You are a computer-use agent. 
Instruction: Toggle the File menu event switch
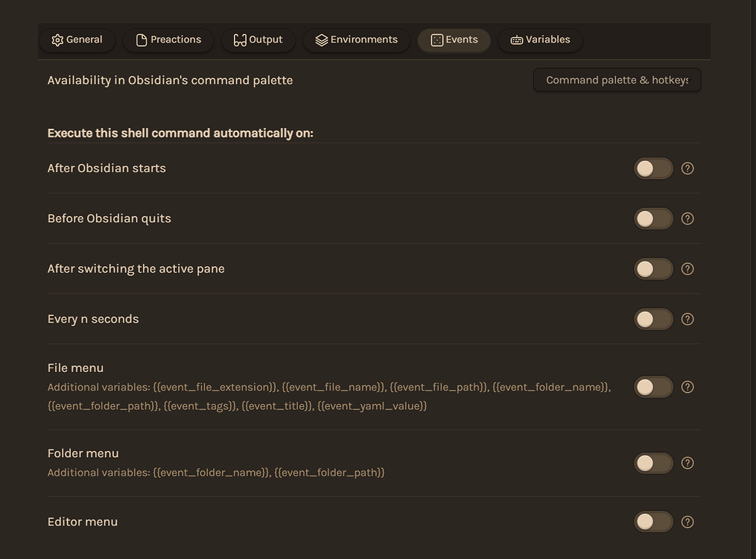(x=653, y=387)
